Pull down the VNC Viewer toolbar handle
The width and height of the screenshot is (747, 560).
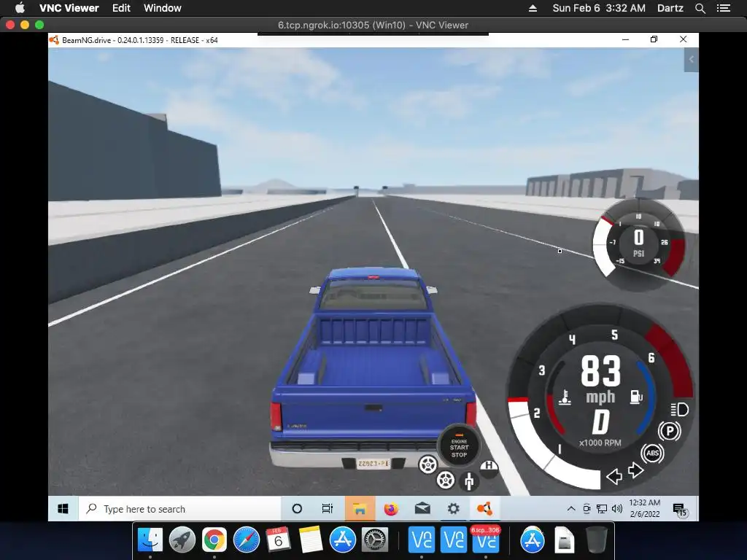[x=373, y=34]
